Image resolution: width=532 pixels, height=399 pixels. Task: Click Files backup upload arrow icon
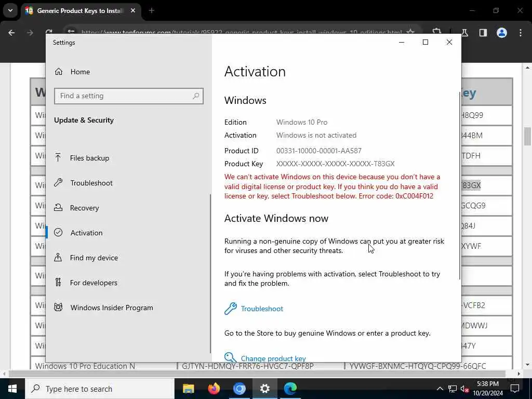(58, 157)
